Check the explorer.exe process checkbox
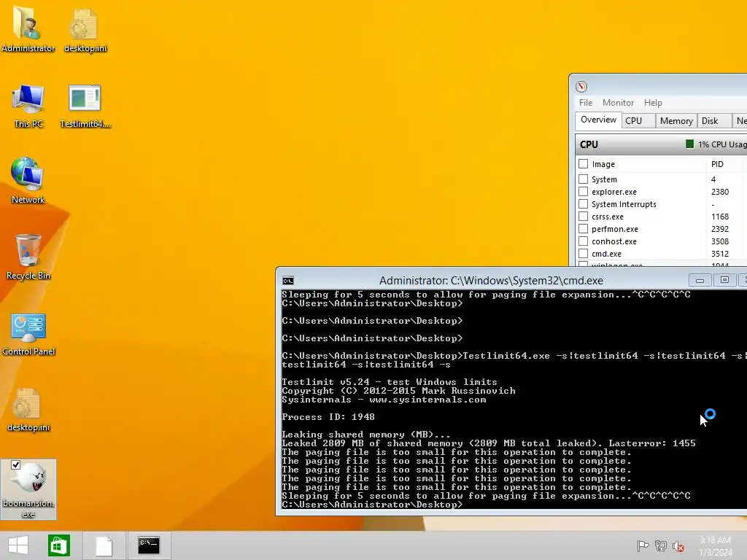Screen dimensions: 747x560 583,192
